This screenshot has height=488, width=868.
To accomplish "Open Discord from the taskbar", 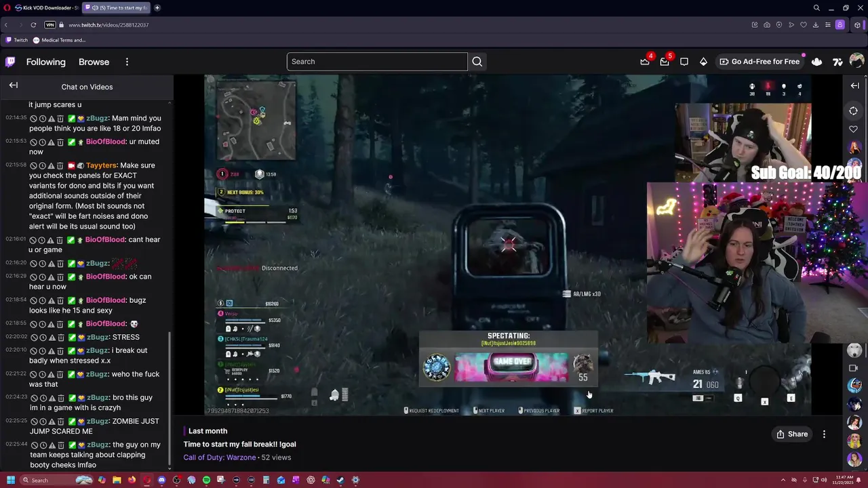I will (x=161, y=480).
